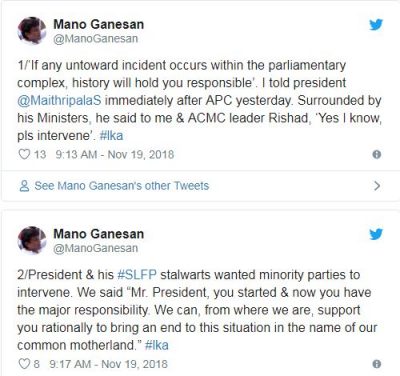The image size is (400, 376).
Task: Open info icon on second tweet
Action: (377, 364)
